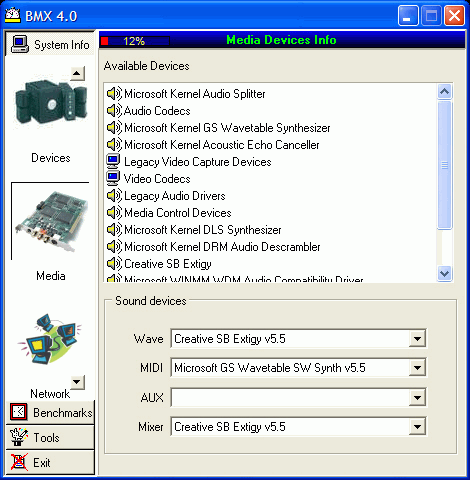Select the Media Control Devices entry
Image resolution: width=470 pixels, height=480 pixels.
pyautogui.click(x=178, y=213)
